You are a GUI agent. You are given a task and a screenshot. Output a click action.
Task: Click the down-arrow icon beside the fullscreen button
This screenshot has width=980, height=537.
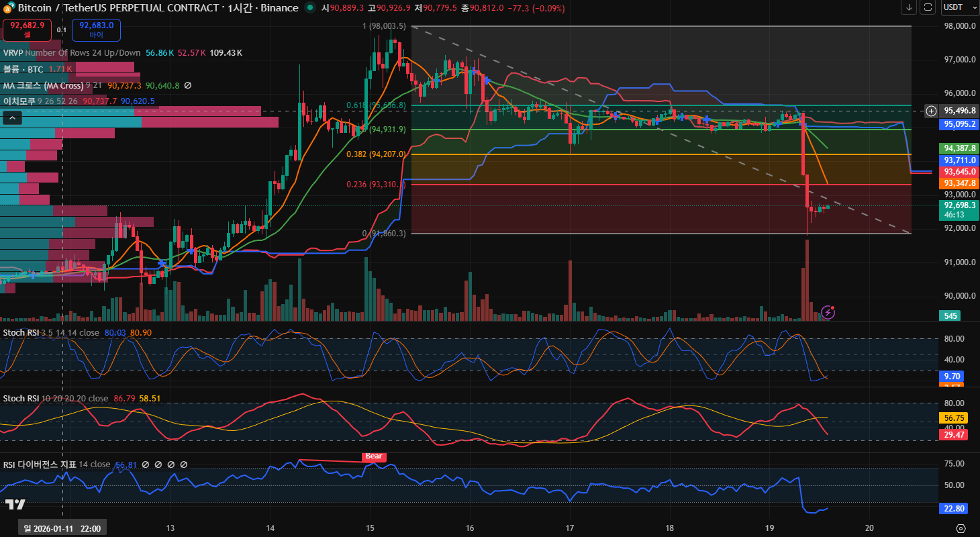[x=910, y=7]
